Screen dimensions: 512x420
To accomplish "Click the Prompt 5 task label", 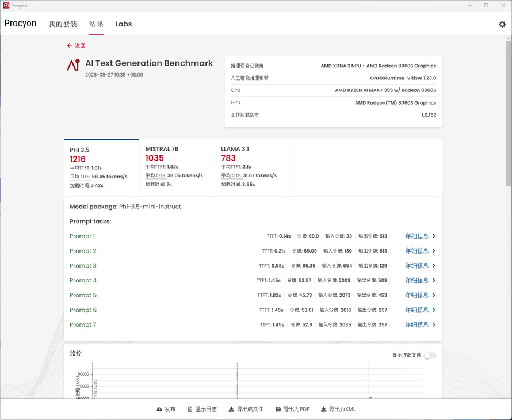I will coord(83,295).
